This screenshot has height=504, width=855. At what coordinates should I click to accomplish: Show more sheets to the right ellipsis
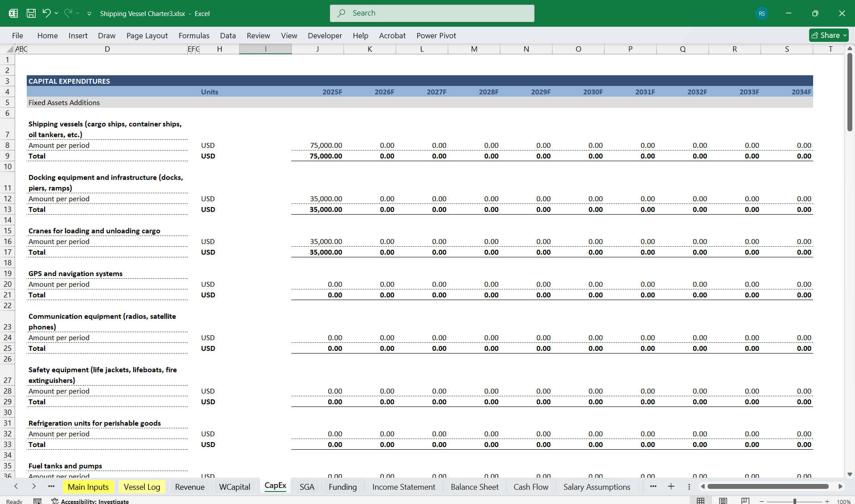653,486
